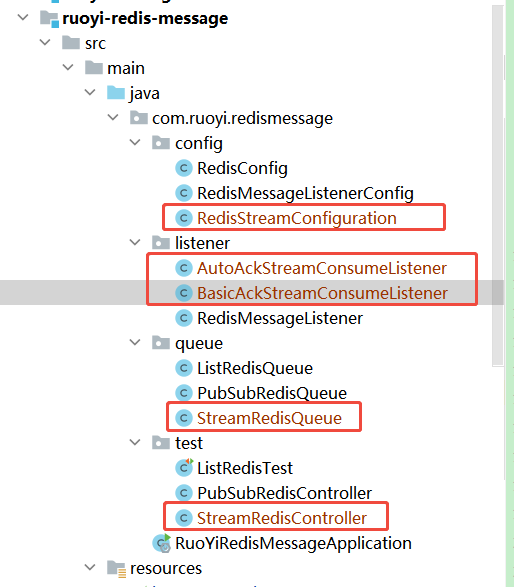Click the RedisStreamConfiguration class icon

tap(184, 218)
